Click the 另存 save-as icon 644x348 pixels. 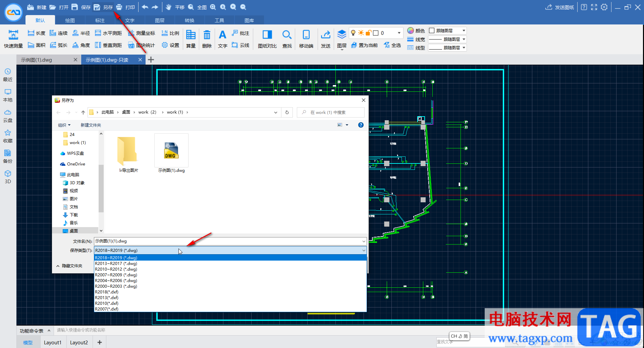pos(97,7)
